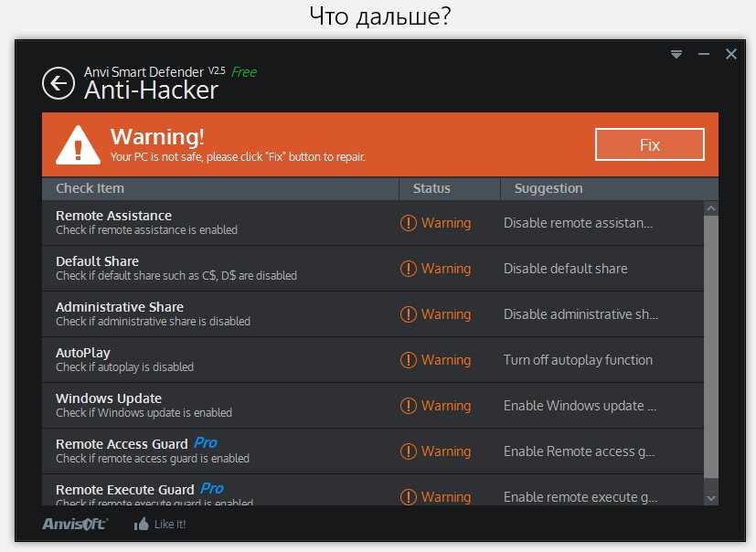Open the title bar dropdown menu icon

point(676,54)
